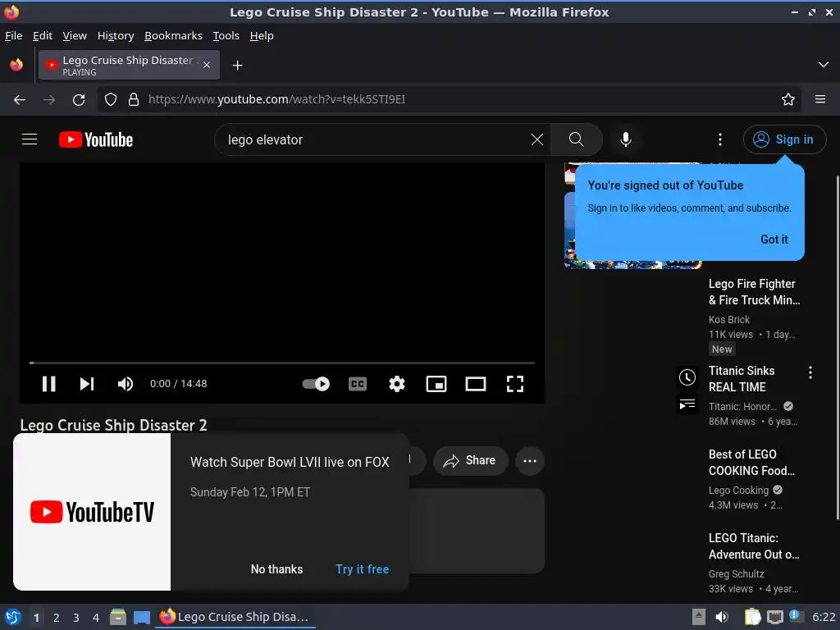Mute the video volume speaker icon
This screenshot has width=840, height=630.
126,384
